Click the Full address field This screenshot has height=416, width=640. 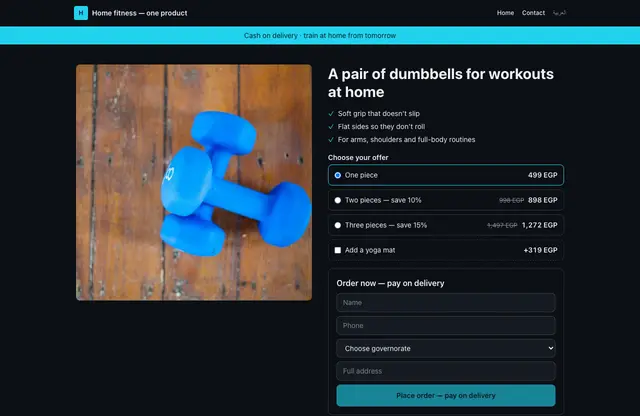pos(446,371)
